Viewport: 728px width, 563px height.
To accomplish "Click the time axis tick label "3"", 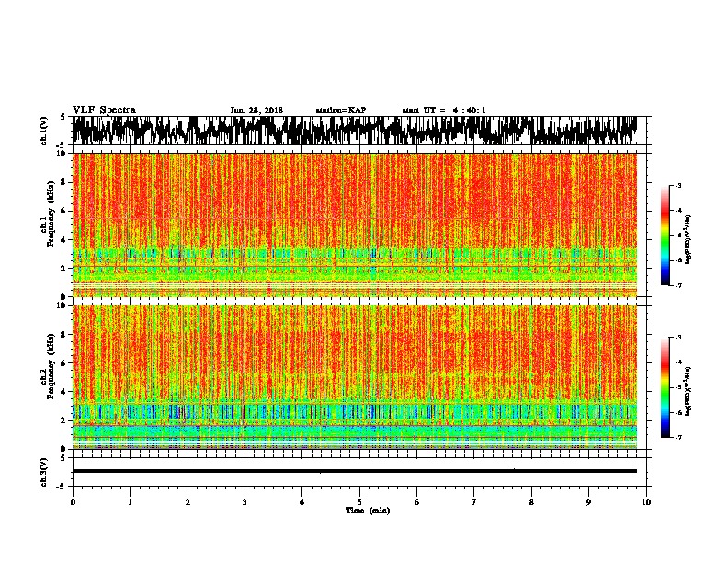I will [x=245, y=502].
